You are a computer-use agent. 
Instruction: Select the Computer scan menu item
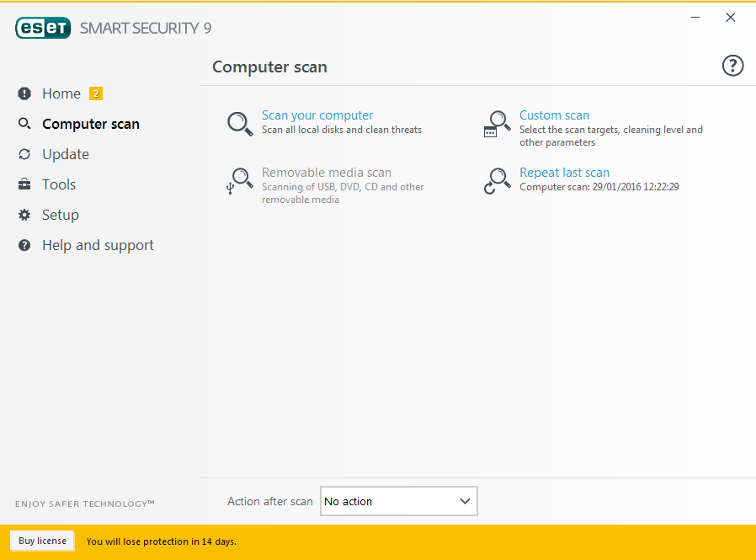click(x=91, y=124)
